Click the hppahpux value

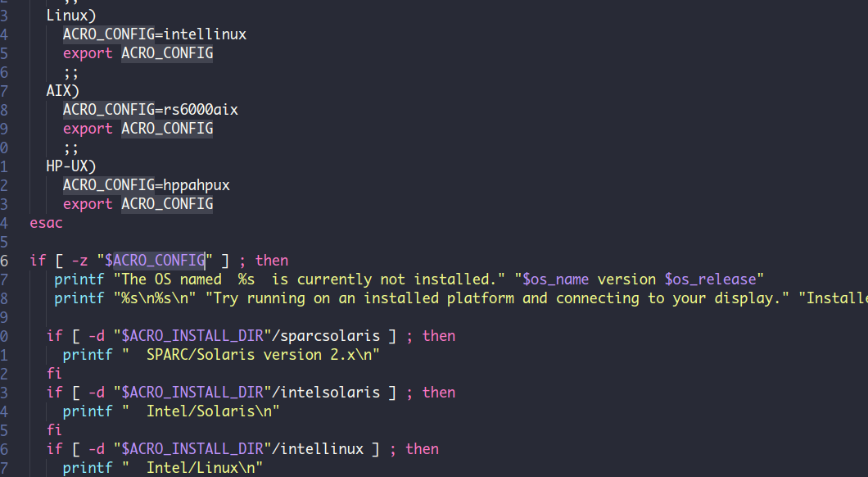[197, 185]
